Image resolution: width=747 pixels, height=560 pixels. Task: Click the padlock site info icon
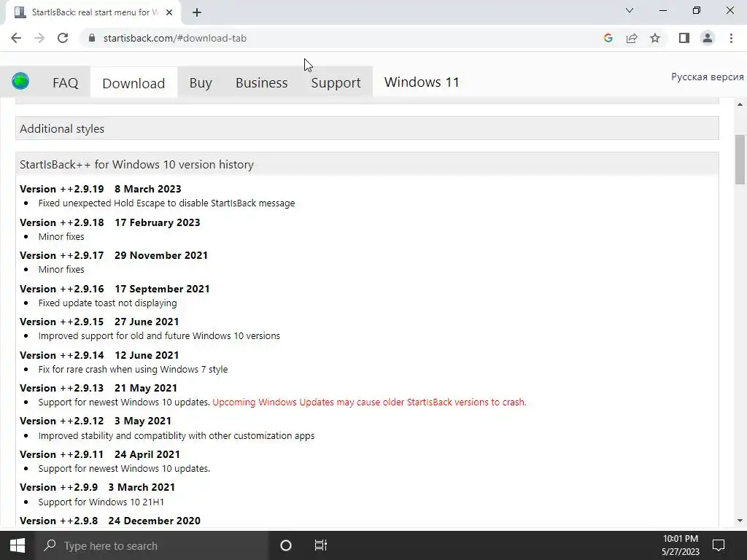(x=92, y=38)
